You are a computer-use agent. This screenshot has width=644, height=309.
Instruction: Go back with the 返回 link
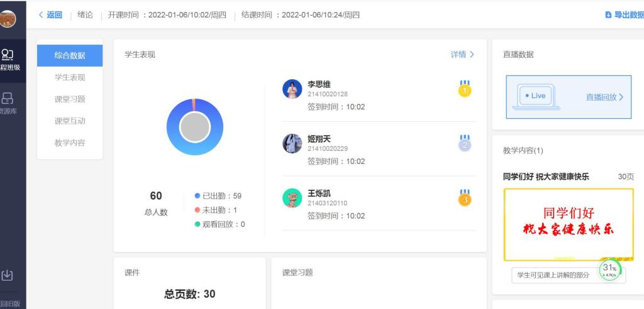[50, 15]
